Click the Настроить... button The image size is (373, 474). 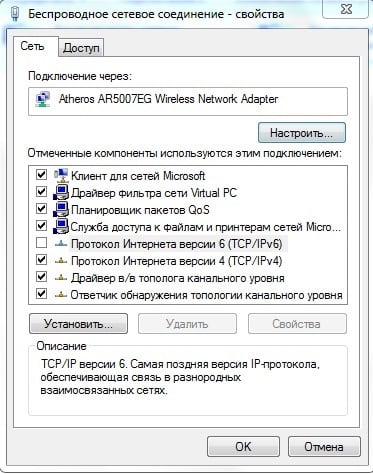(x=302, y=133)
